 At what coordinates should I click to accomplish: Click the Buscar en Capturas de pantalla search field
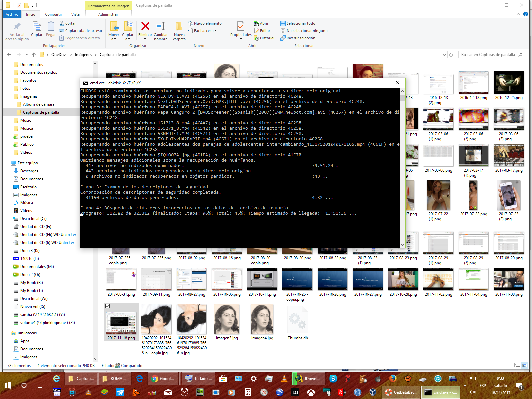pos(488,55)
